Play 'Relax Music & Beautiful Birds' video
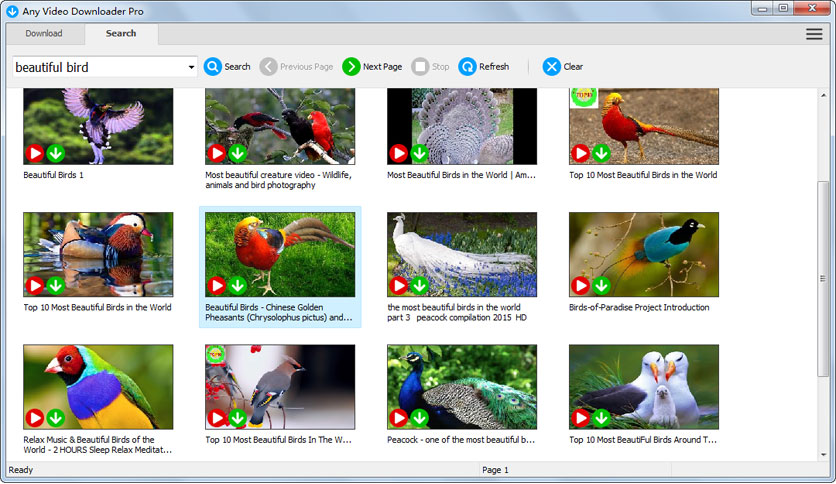The image size is (836, 484). [x=35, y=418]
